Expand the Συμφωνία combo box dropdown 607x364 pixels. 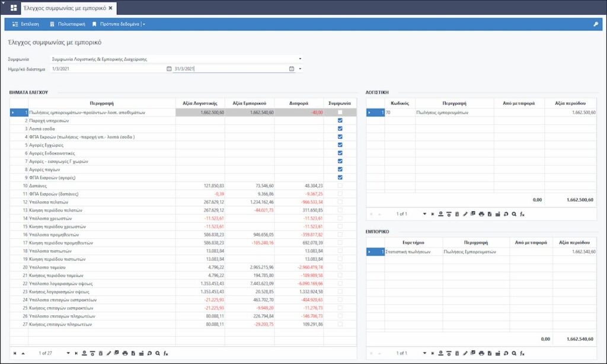(300, 59)
